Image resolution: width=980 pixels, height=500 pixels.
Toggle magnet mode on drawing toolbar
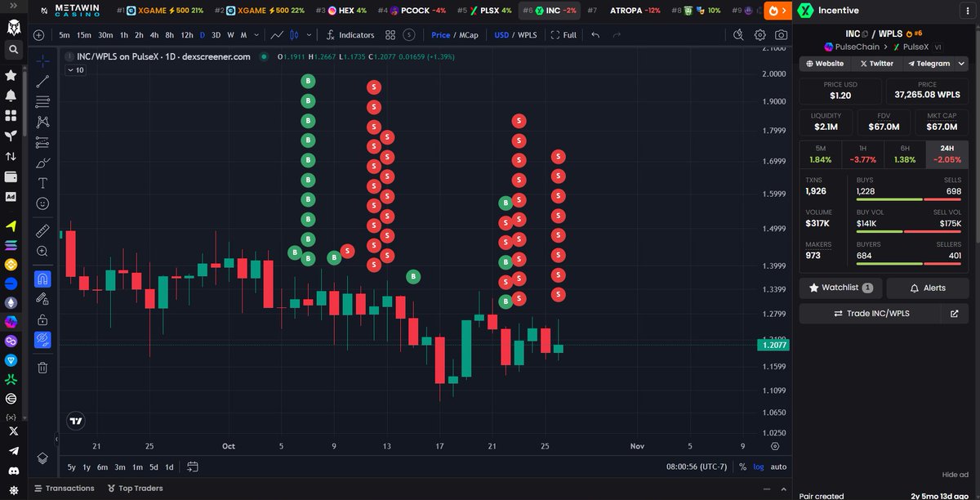pyautogui.click(x=42, y=279)
